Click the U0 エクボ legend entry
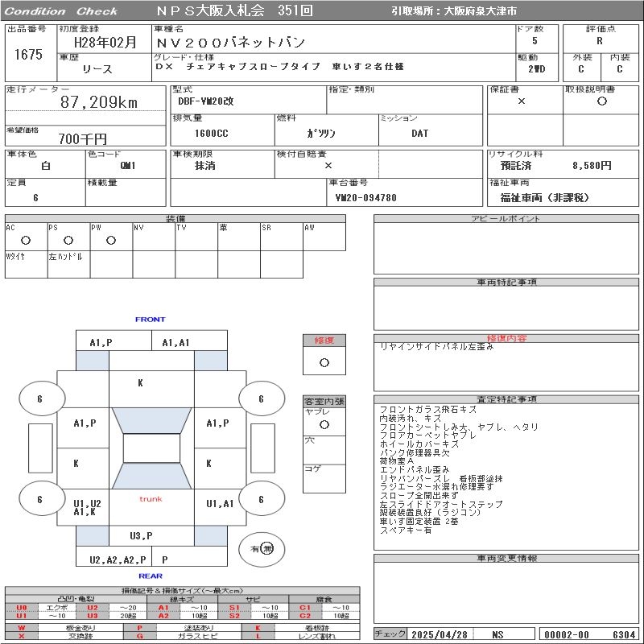 39,608
